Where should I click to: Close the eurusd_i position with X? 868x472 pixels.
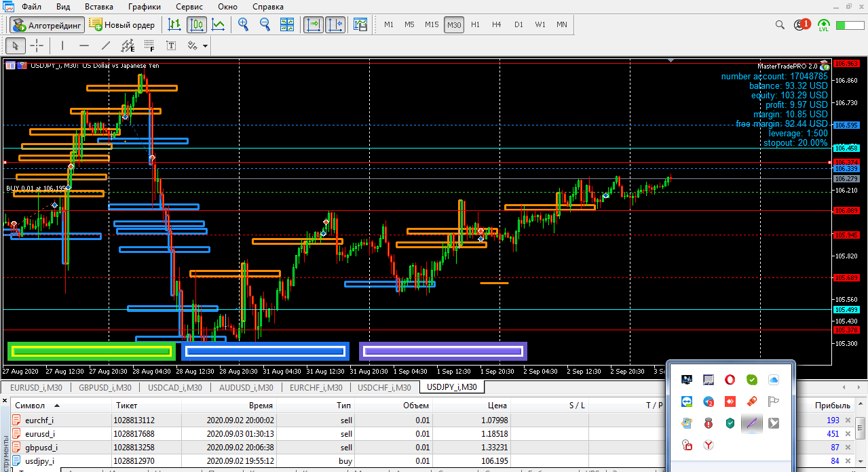(847, 434)
